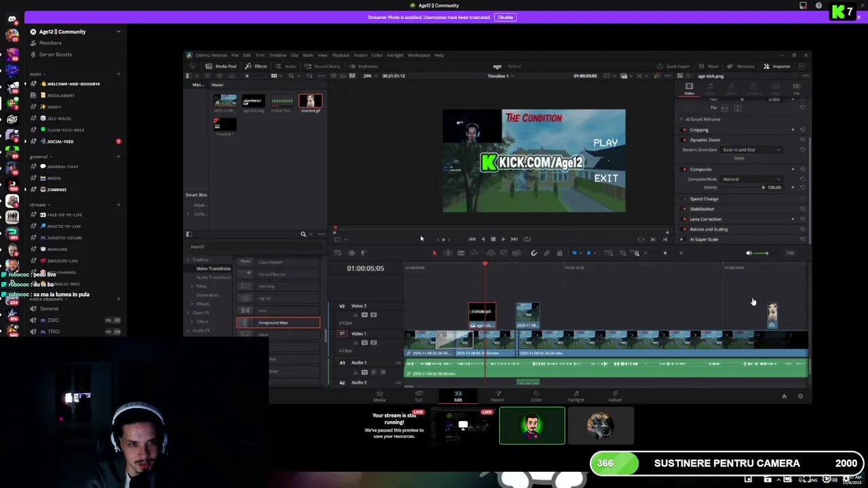Toggle timeline snapping magnet icon
Image resolution: width=868 pixels, height=488 pixels.
coord(534,253)
